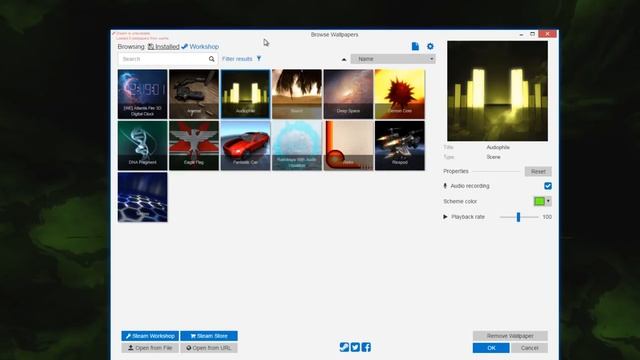Click the filter funnel icon
The height and width of the screenshot is (360, 640).
click(259, 59)
